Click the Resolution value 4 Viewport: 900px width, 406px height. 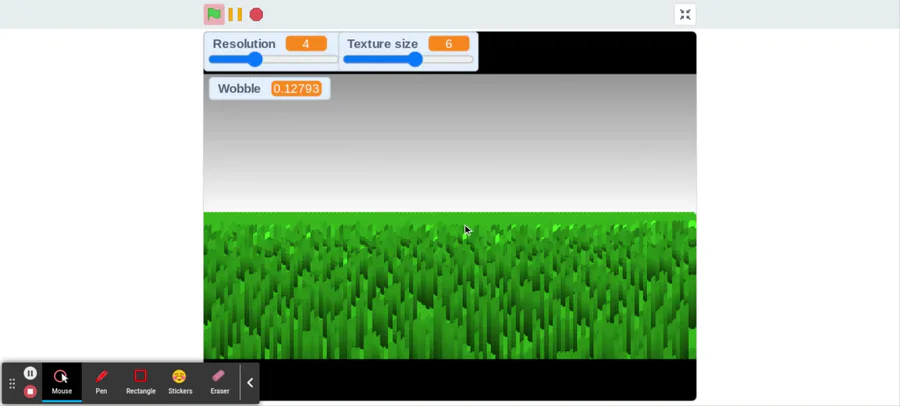click(306, 44)
